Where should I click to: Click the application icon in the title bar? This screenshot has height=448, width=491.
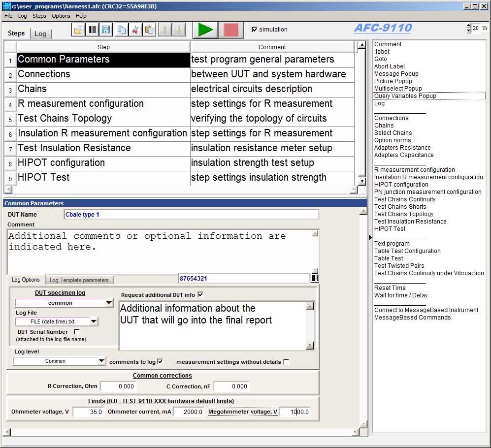[x=6, y=6]
